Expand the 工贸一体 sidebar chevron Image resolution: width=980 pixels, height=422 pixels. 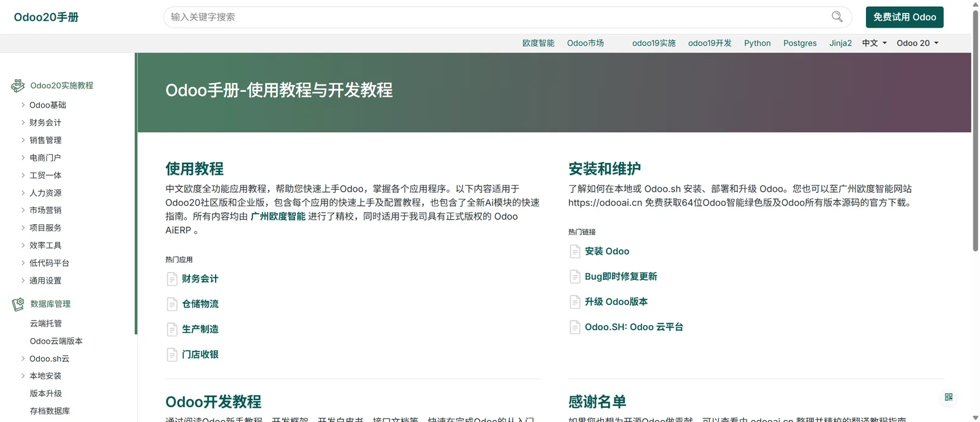pyautogui.click(x=23, y=175)
